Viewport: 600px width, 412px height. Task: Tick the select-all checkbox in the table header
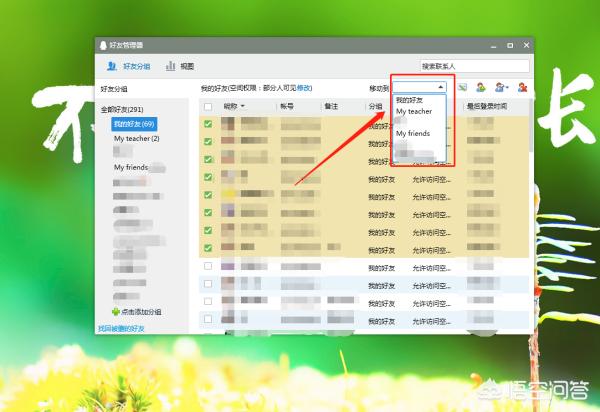coord(208,106)
